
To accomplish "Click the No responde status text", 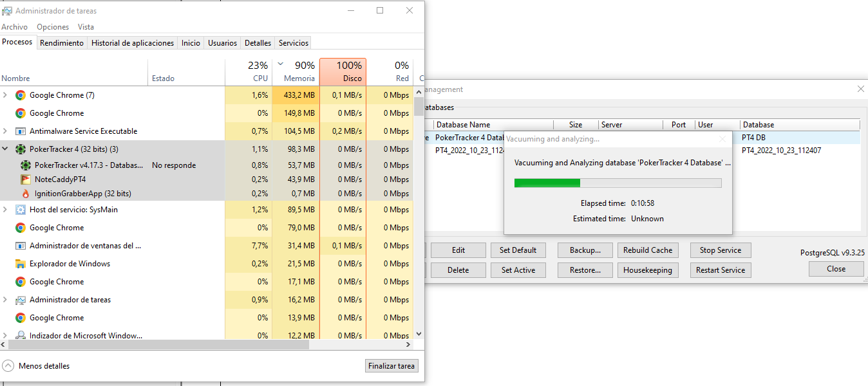I will [x=174, y=165].
